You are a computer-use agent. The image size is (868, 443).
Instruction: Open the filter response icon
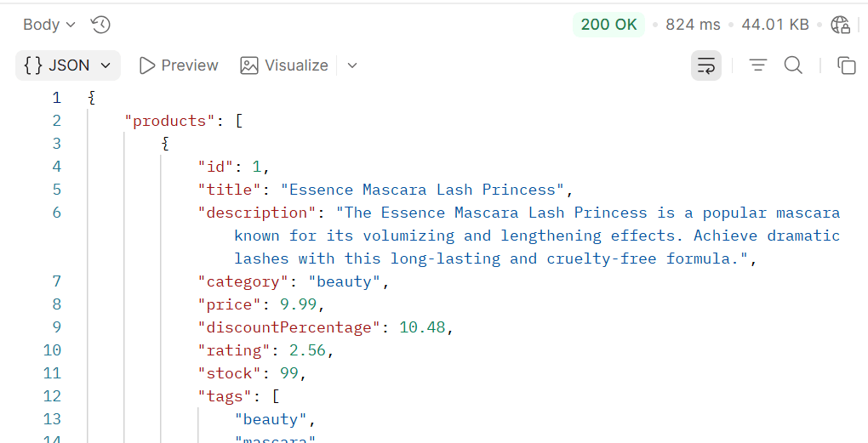(x=758, y=65)
